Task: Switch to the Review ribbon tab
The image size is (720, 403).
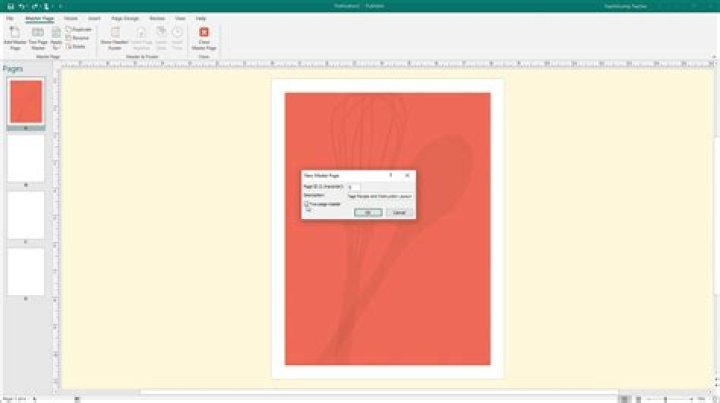Action: (x=157, y=18)
